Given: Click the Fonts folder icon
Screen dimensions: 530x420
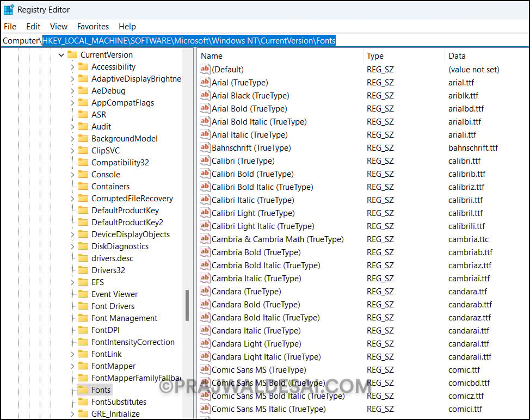Looking at the screenshot, I should tap(83, 390).
